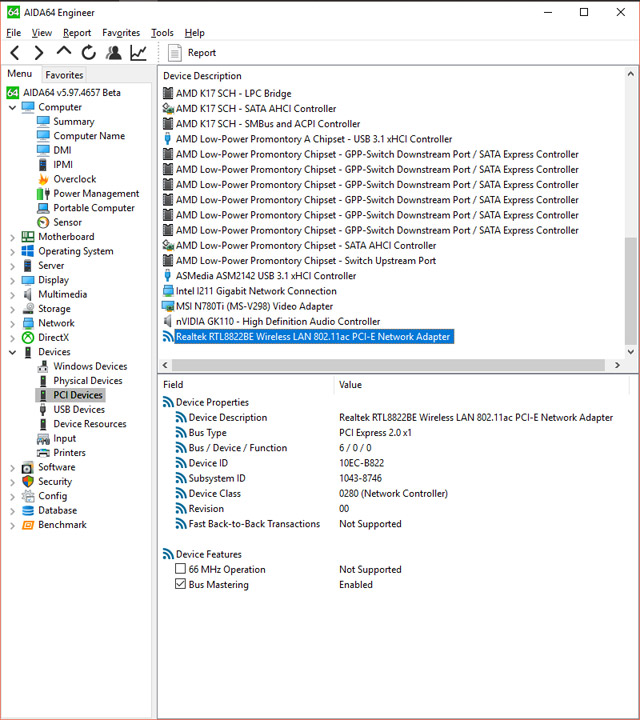Click the scroll-up arrow of device list
The image size is (640, 720).
tap(630, 74)
